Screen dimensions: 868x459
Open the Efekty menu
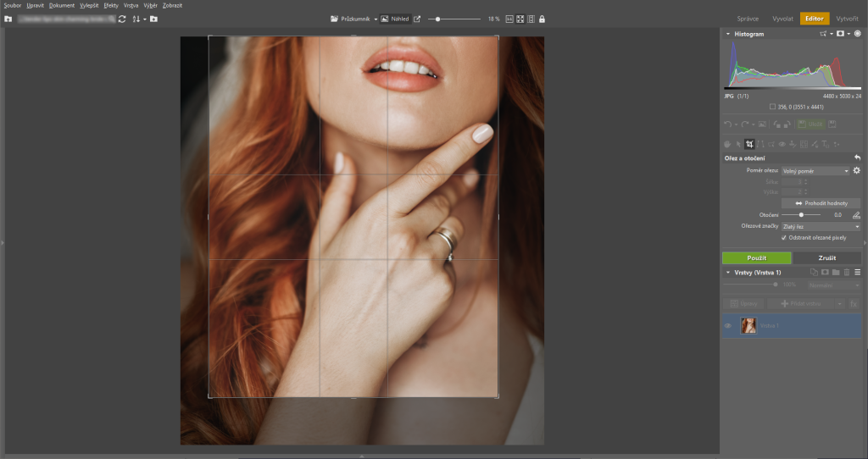click(x=111, y=6)
